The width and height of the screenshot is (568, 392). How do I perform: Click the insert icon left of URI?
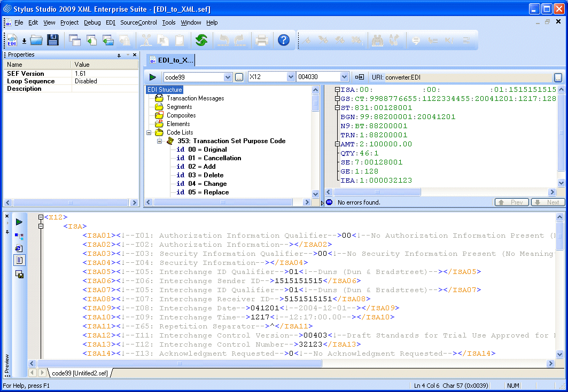(360, 77)
